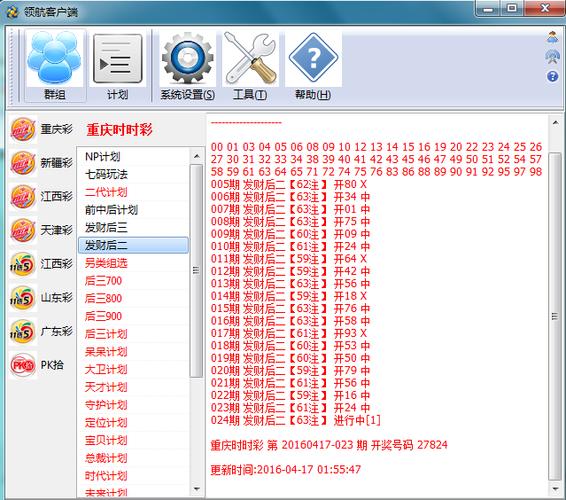Choose 后三700 plan
This screenshot has width=566, height=500.
tap(133, 281)
